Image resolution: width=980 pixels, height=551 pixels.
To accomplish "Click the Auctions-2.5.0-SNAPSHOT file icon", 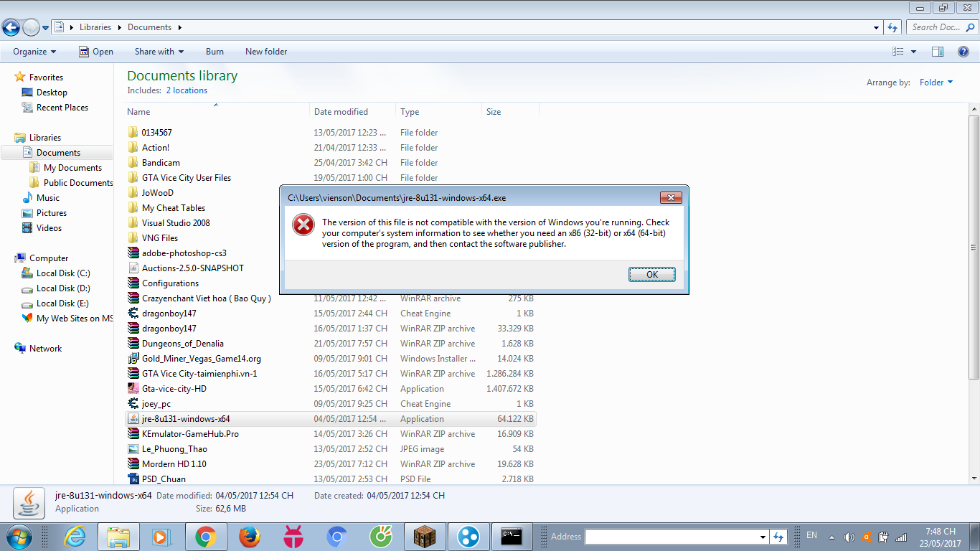I will tap(133, 268).
